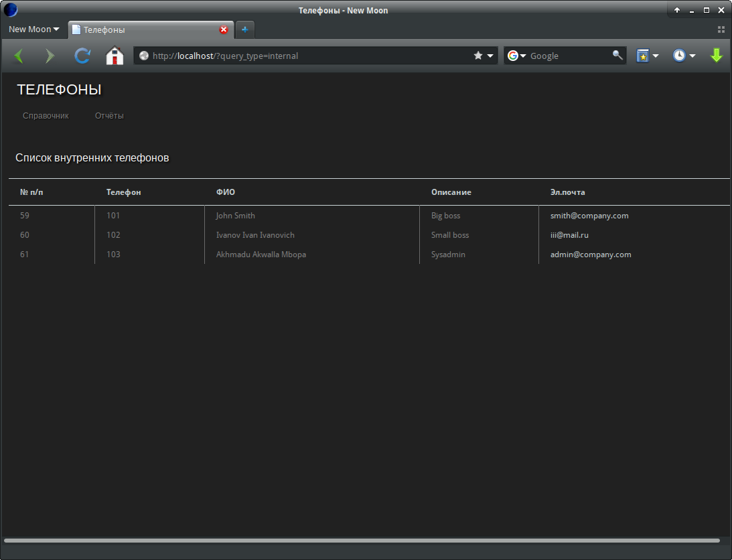
Task: Select the Телефоны browser tab
Action: [150, 29]
